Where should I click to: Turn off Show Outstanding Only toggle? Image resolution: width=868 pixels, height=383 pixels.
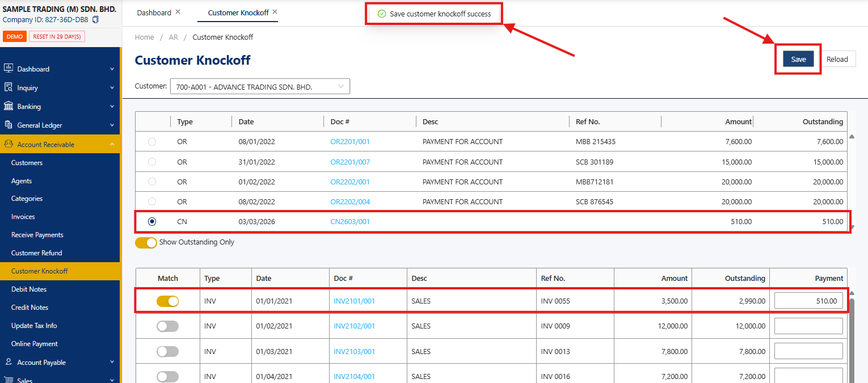click(x=146, y=242)
